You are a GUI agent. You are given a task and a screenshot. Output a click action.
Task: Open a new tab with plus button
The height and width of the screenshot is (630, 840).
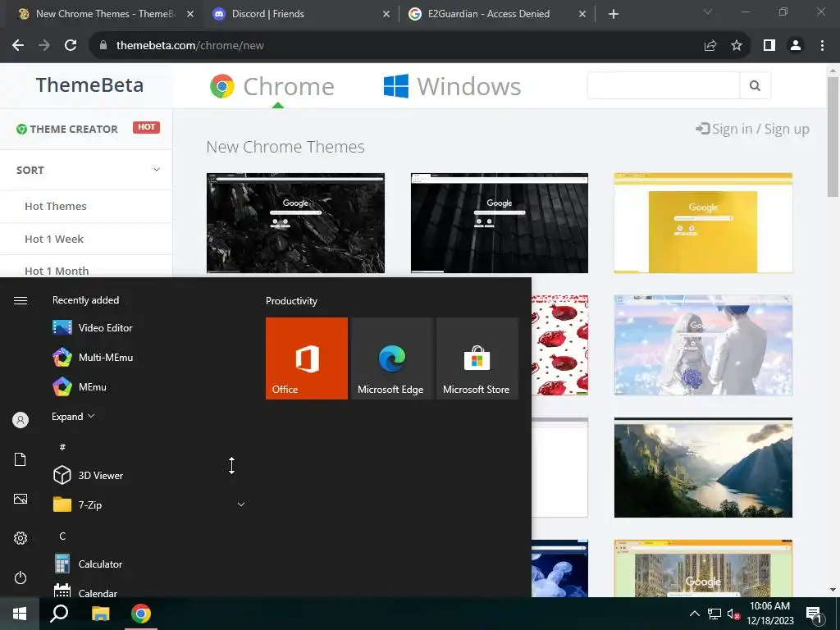pyautogui.click(x=614, y=14)
